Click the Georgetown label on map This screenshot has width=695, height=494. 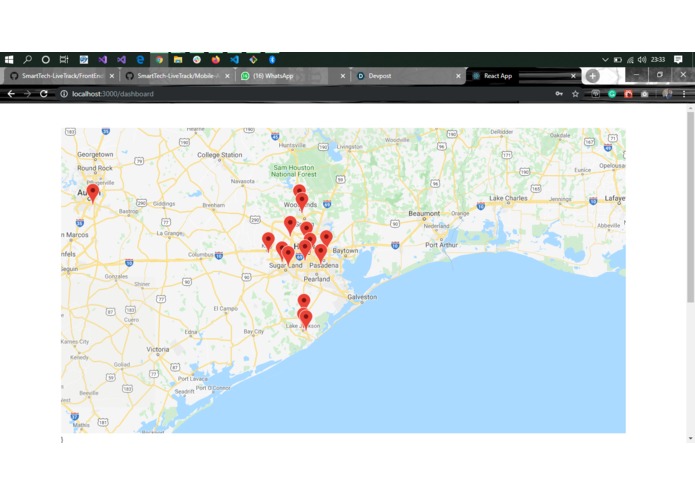click(x=95, y=154)
